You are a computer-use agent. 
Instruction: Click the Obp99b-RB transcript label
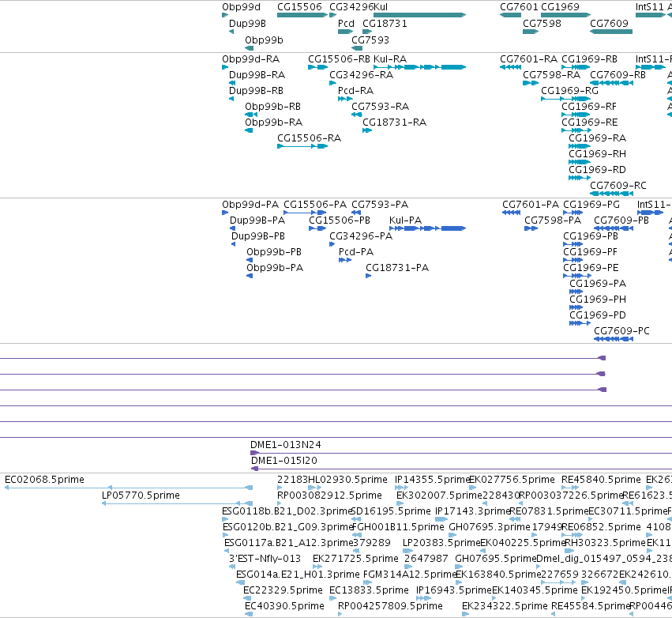point(272,107)
